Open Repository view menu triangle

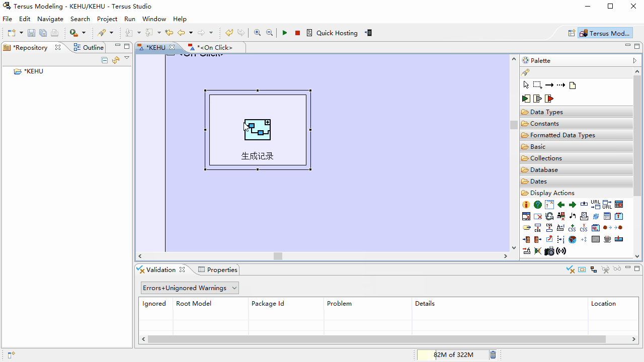pyautogui.click(x=127, y=58)
